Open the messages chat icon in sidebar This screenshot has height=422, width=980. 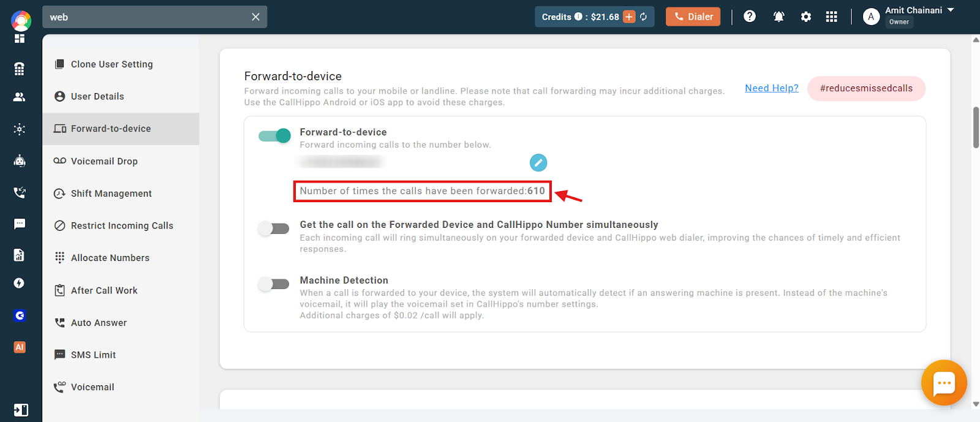click(x=20, y=224)
